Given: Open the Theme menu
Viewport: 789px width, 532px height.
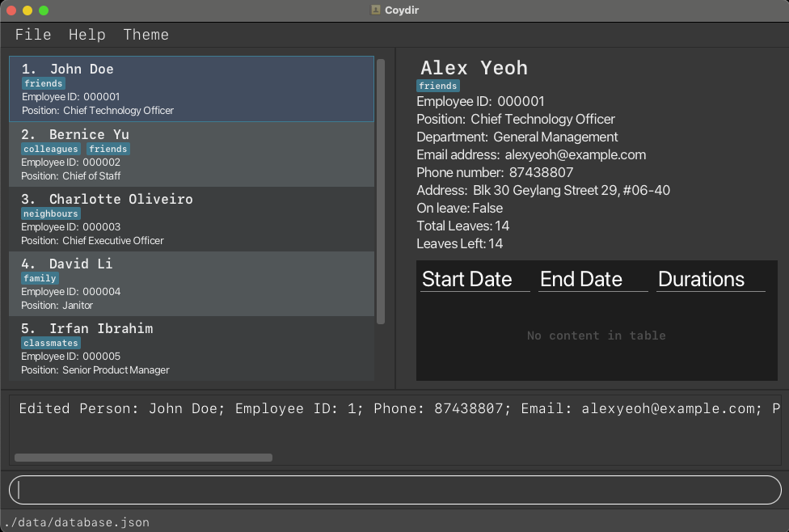Looking at the screenshot, I should click(x=146, y=35).
